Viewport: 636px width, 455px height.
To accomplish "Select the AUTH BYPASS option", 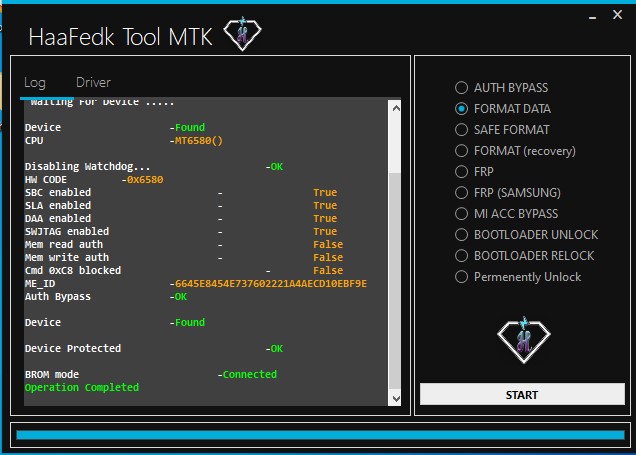I will 501,88.
